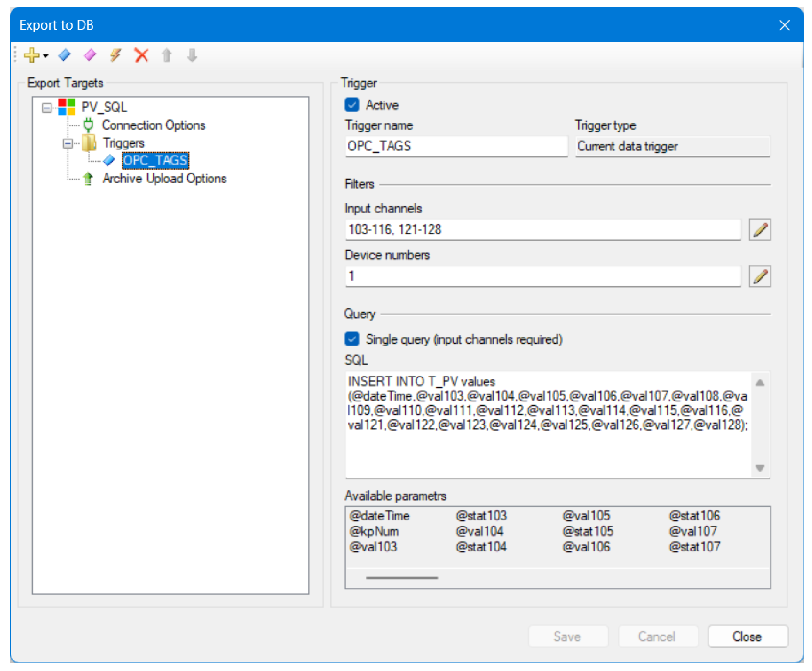
Task: Click in the Trigger name field
Action: click(456, 146)
